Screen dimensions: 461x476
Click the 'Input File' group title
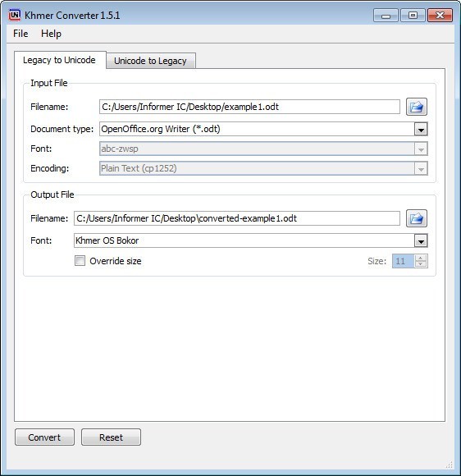tap(49, 83)
